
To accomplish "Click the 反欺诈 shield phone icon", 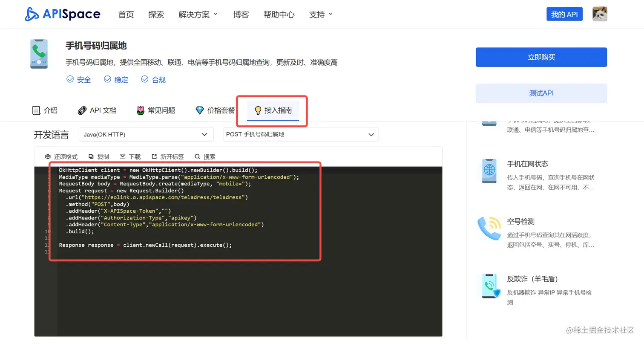I will (490, 286).
